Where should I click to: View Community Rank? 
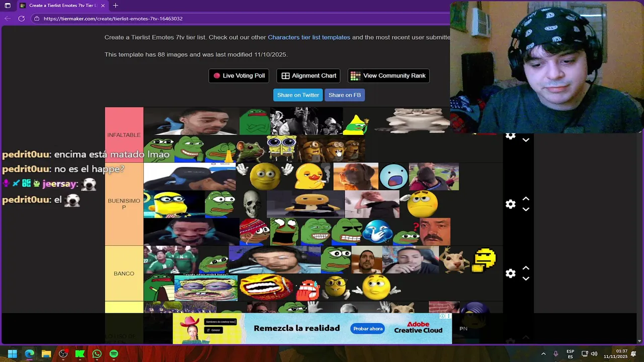point(388,76)
